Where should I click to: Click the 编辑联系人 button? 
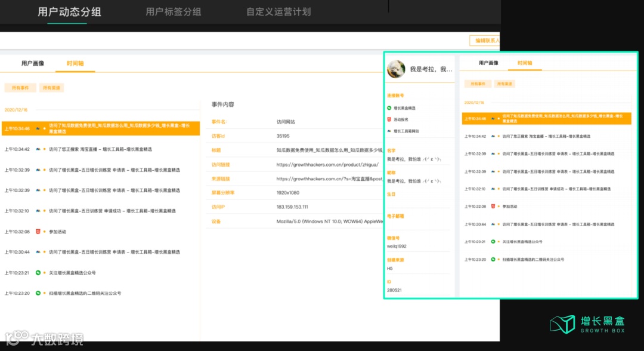click(485, 41)
